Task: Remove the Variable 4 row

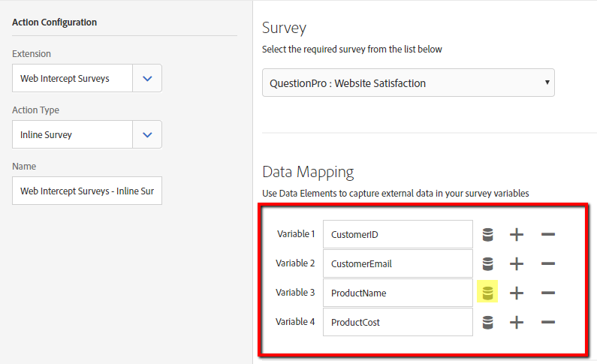Action: (548, 322)
